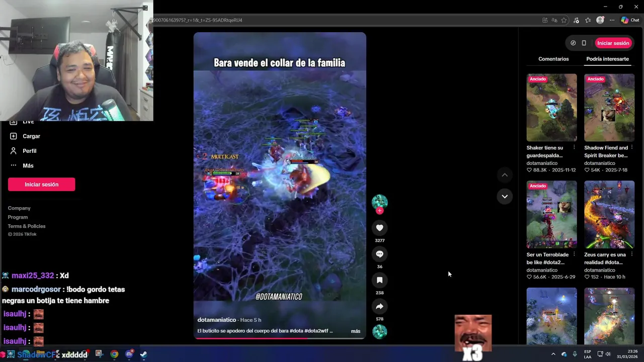Click the 23:26 clock and date
The height and width of the screenshot is (362, 644).
pos(627,354)
